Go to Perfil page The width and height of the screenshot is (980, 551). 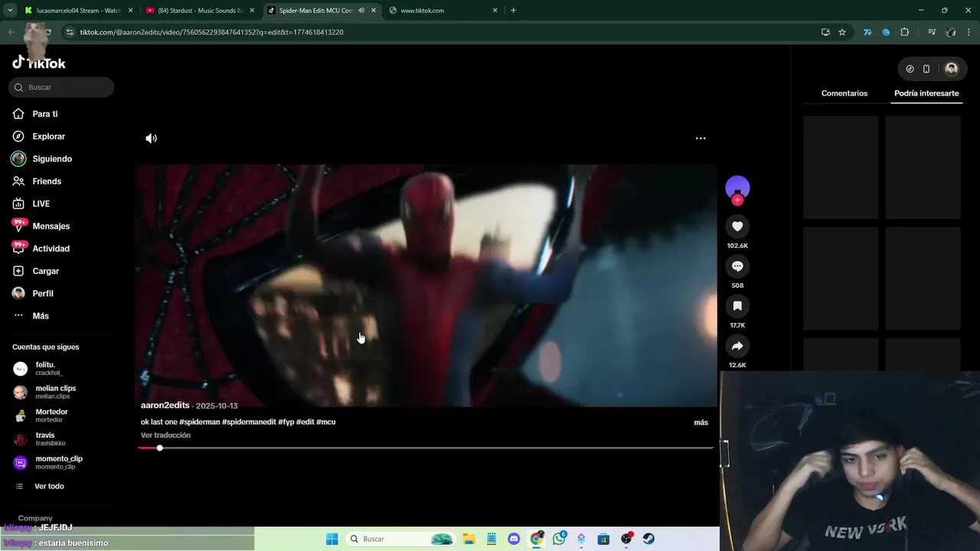43,294
